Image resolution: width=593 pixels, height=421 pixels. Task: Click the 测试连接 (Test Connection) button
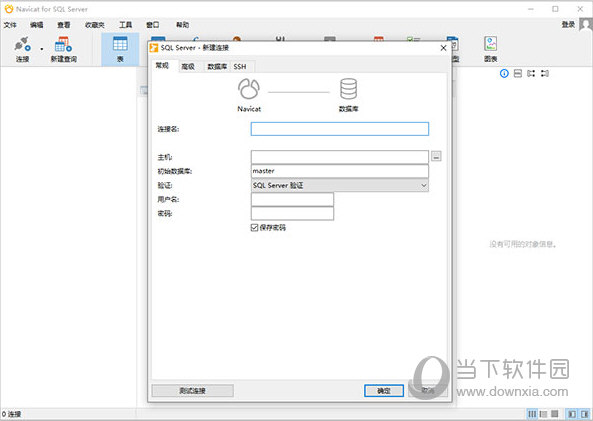pos(192,391)
